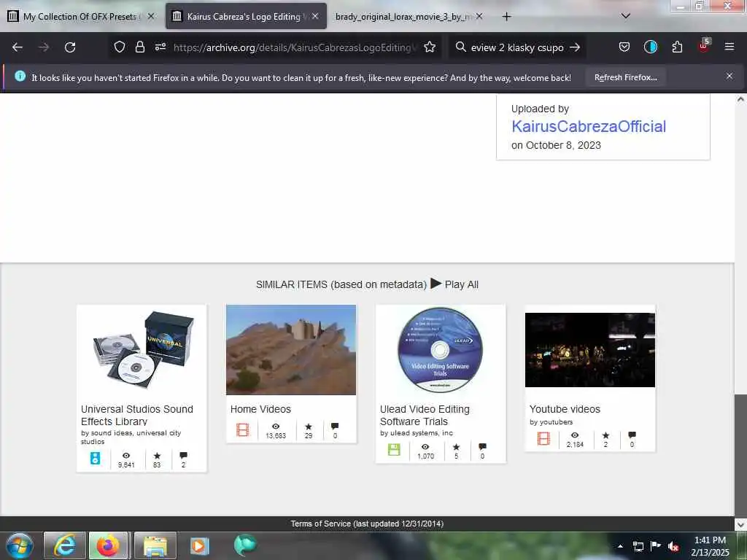This screenshot has width=747, height=560.
Task: Click reviews bubble on Universal Studios card
Action: pyautogui.click(x=183, y=455)
